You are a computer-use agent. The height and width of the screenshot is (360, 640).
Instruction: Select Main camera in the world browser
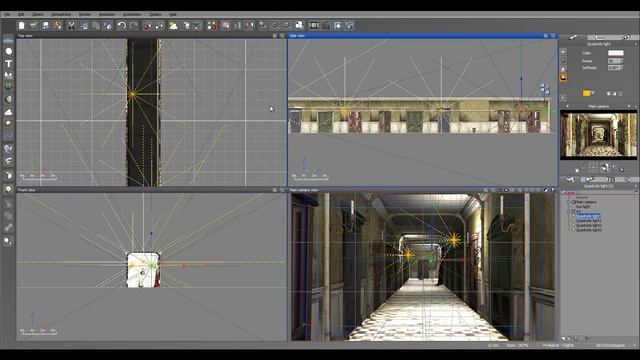click(586, 202)
